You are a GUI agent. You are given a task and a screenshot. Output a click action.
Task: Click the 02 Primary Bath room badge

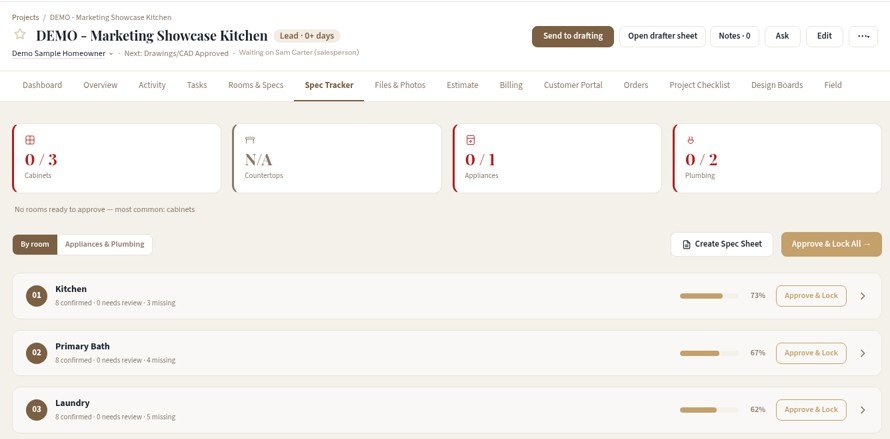coord(36,353)
